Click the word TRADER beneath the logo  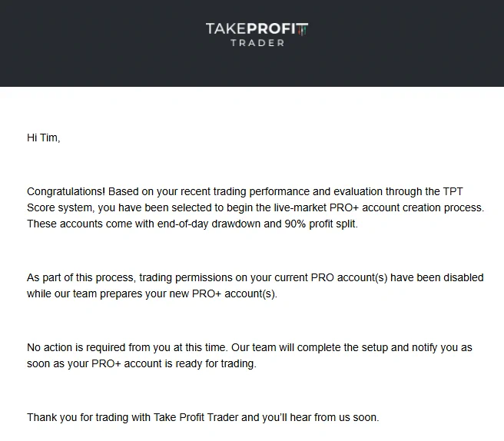click(257, 43)
